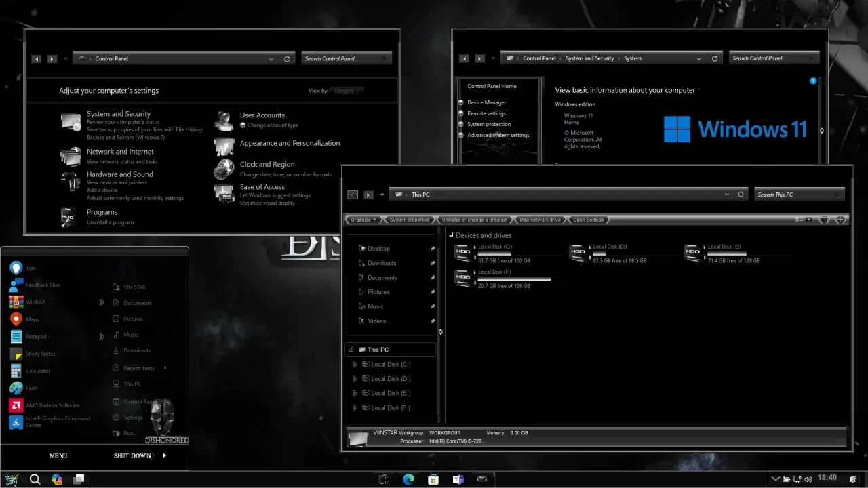Click Uninstall or change a program

(x=474, y=220)
